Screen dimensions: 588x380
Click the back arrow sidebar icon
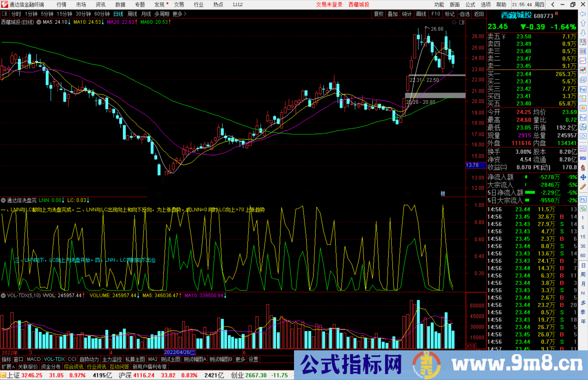[x=583, y=14]
